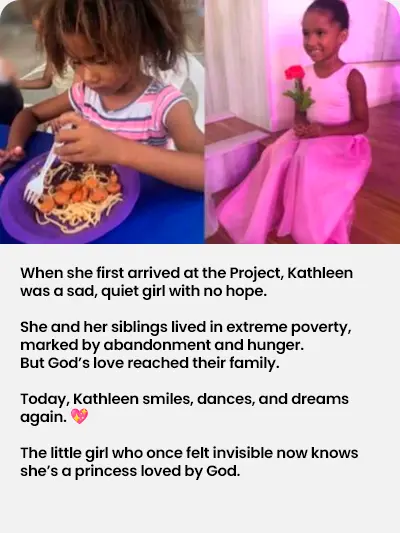
Task: Open the right photo of girl in pink dress
Action: click(302, 122)
